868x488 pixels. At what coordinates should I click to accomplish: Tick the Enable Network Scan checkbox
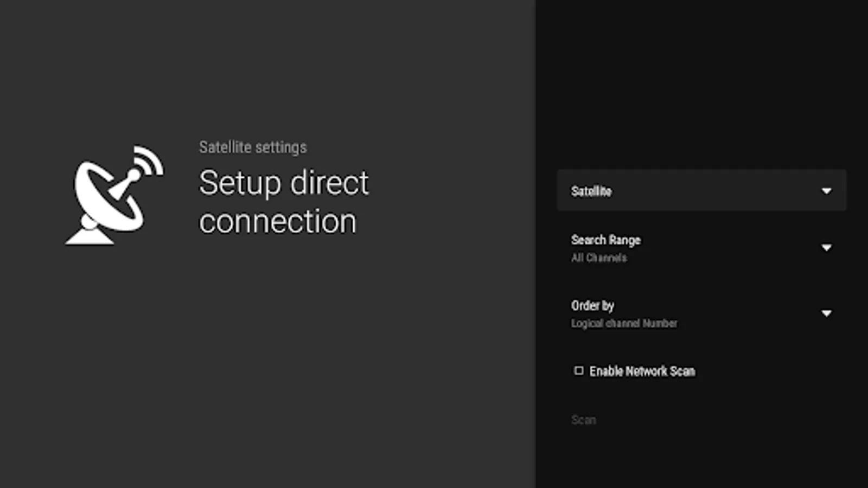pyautogui.click(x=579, y=371)
